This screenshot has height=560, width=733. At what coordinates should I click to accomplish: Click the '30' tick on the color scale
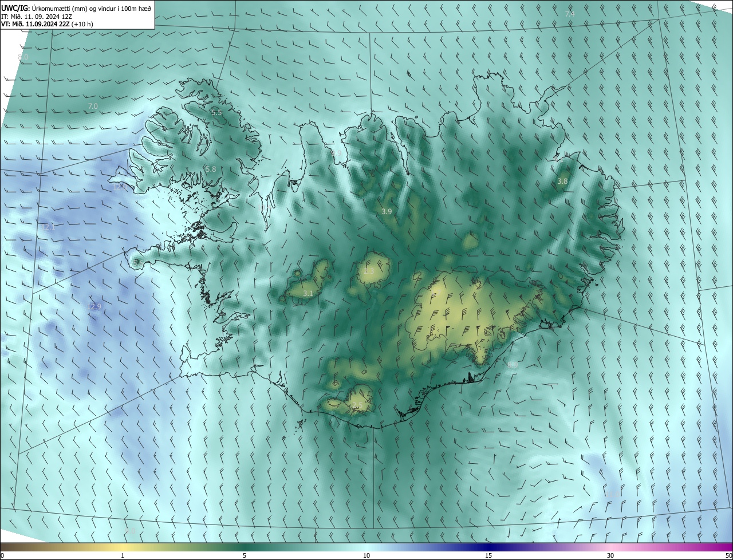coord(610,555)
